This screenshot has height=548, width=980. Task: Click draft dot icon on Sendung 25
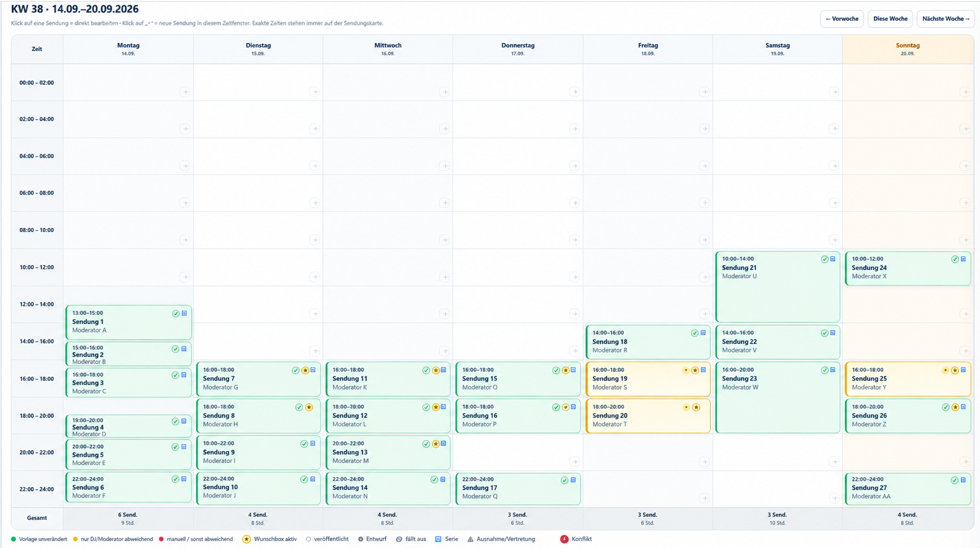pyautogui.click(x=945, y=370)
